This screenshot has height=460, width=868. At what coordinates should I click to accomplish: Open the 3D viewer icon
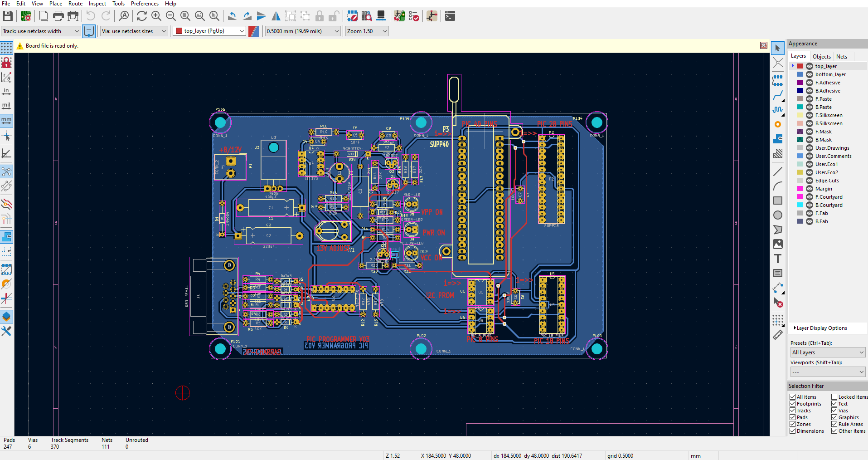381,16
